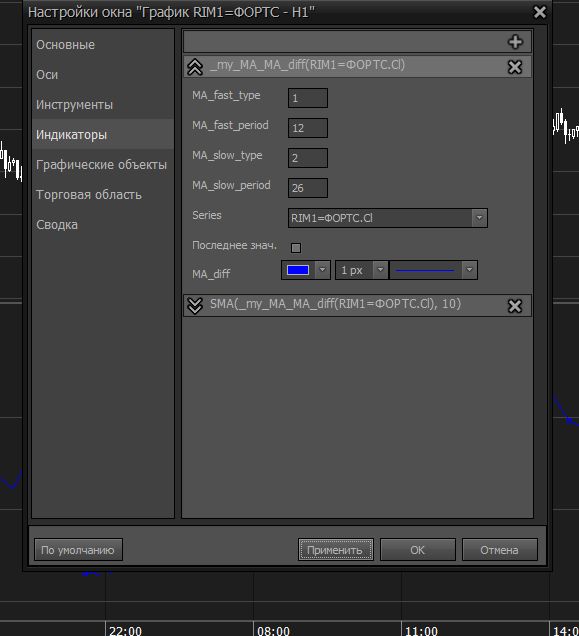Close the settings window with X

tap(540, 12)
